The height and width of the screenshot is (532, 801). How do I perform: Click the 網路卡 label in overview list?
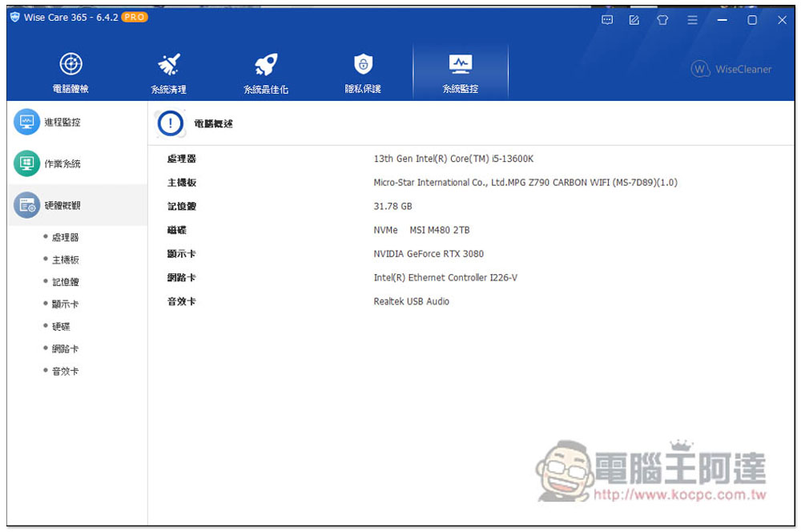tap(181, 277)
